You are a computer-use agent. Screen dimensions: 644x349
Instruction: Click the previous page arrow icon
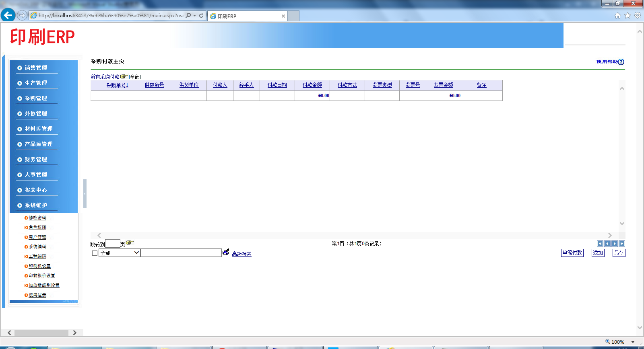coord(607,244)
